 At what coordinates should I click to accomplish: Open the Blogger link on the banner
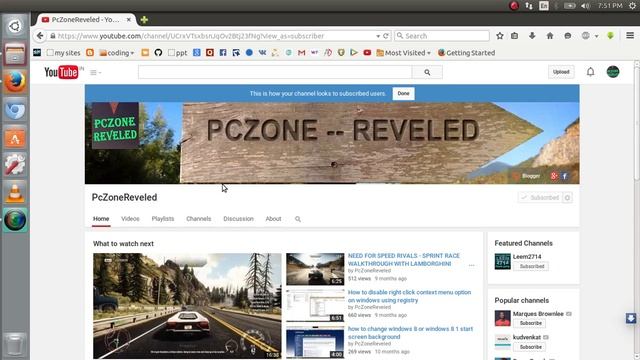[527, 176]
